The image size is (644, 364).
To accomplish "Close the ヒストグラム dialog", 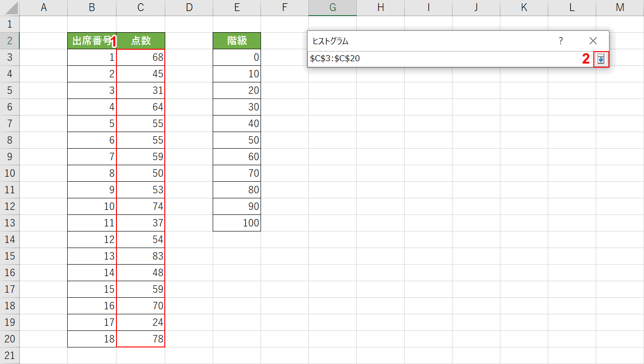I will click(x=593, y=41).
